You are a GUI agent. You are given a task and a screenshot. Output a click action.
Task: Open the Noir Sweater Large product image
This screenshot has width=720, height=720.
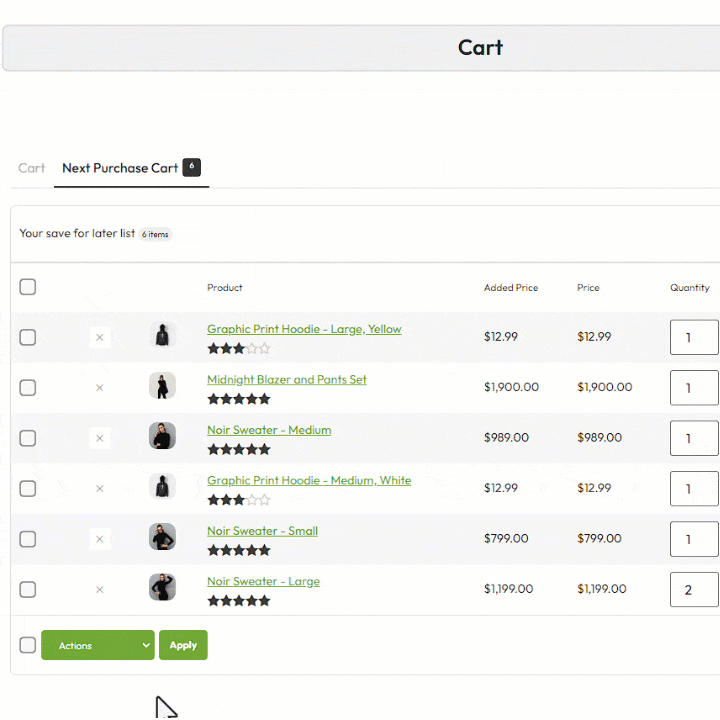tap(162, 587)
